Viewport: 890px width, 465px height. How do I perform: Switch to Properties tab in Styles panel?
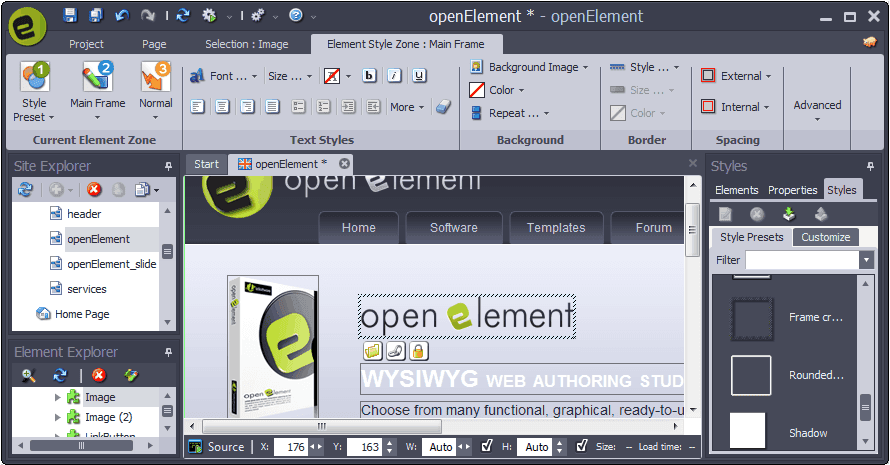pyautogui.click(x=792, y=190)
